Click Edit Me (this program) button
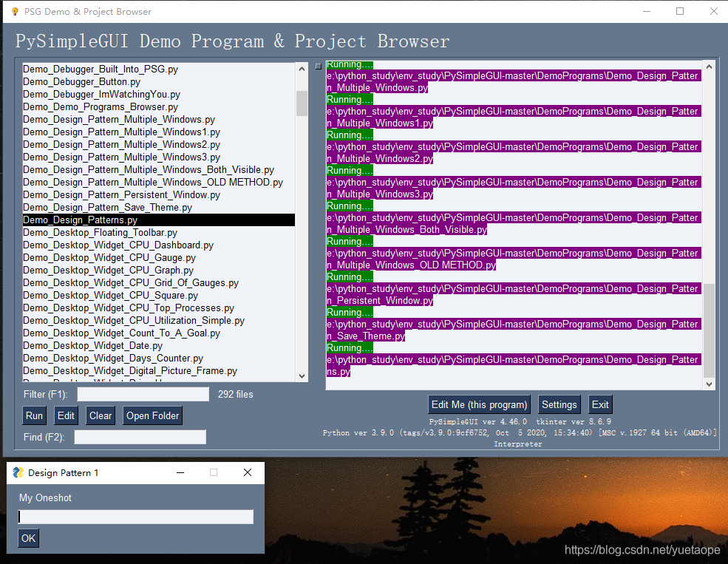Image resolution: width=728 pixels, height=564 pixels. (479, 404)
